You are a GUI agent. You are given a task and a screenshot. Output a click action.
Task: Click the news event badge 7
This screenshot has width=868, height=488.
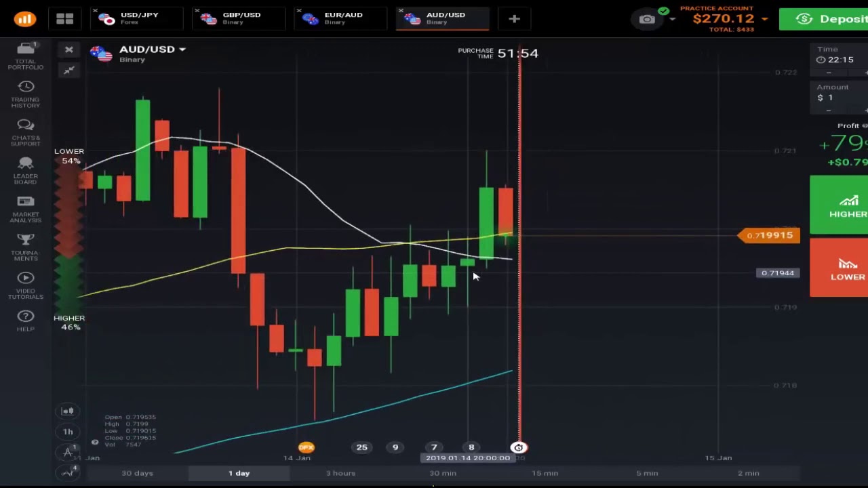[434, 447]
